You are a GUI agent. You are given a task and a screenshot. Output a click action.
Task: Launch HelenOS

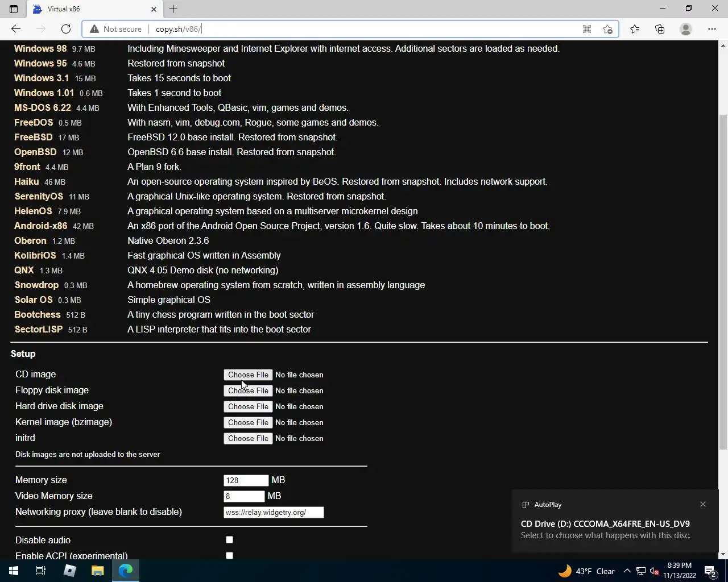pos(33,211)
